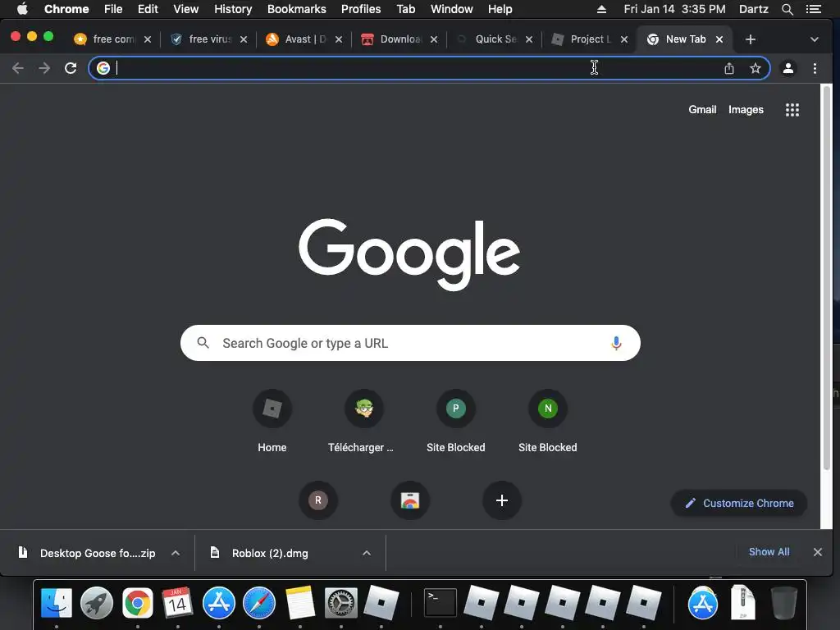Reload the page with the refresh icon
The height and width of the screenshot is (630, 840).
pos(71,68)
